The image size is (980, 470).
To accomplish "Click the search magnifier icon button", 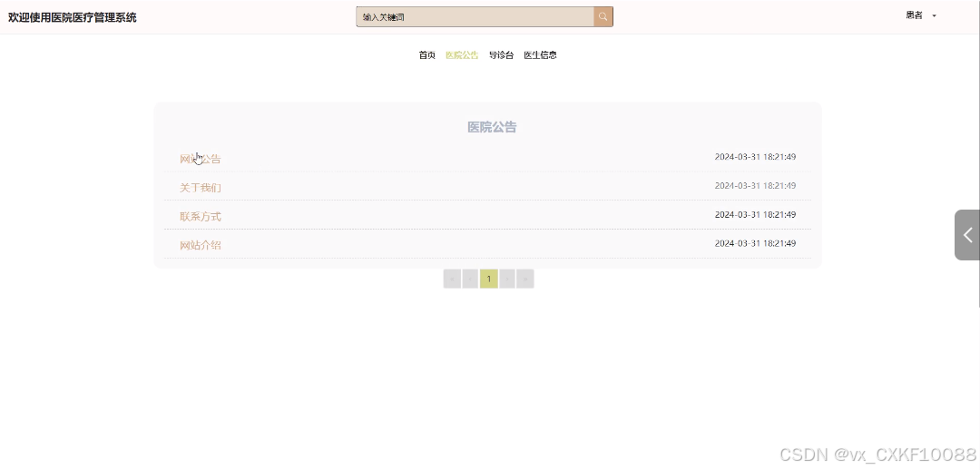I will [x=603, y=17].
